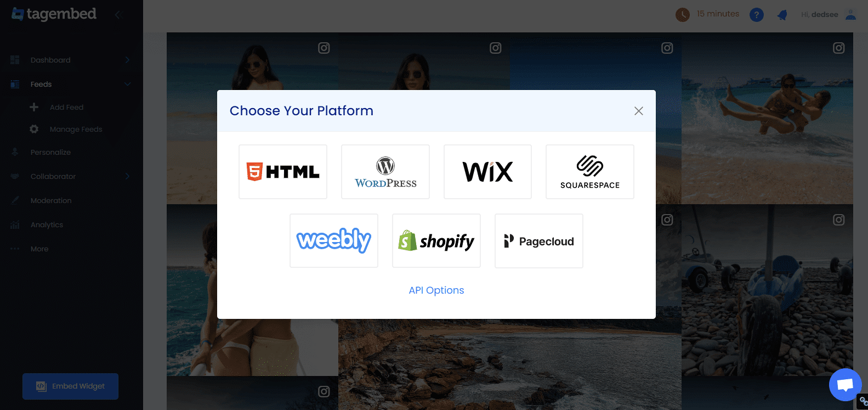Pick the Pagecloud platform tile
The image size is (868, 410).
[x=539, y=241]
